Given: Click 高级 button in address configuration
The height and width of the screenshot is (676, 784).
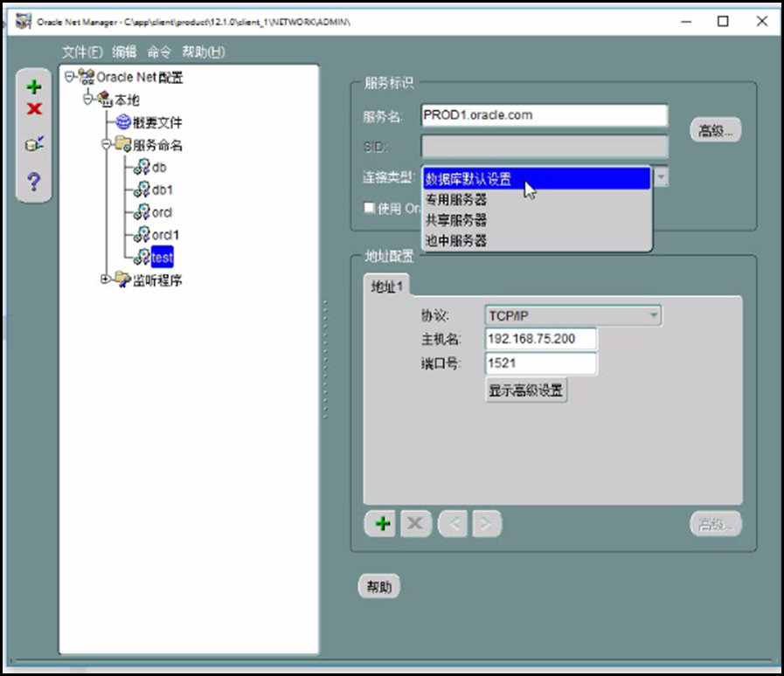Looking at the screenshot, I should click(x=716, y=524).
